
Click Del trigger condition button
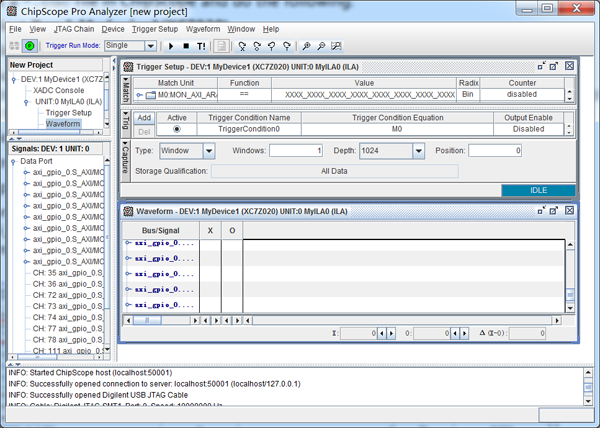(144, 132)
